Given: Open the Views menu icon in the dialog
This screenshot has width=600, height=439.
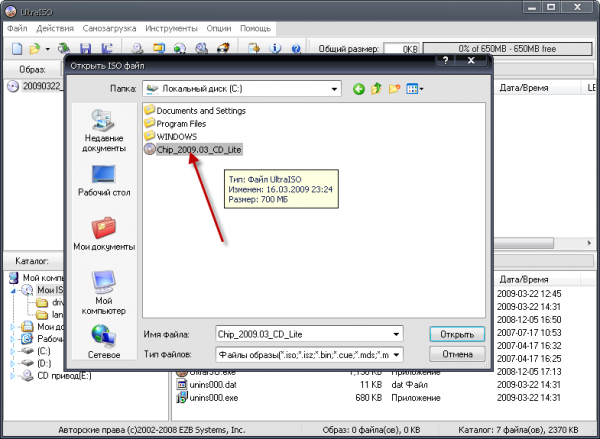Looking at the screenshot, I should click(x=414, y=89).
